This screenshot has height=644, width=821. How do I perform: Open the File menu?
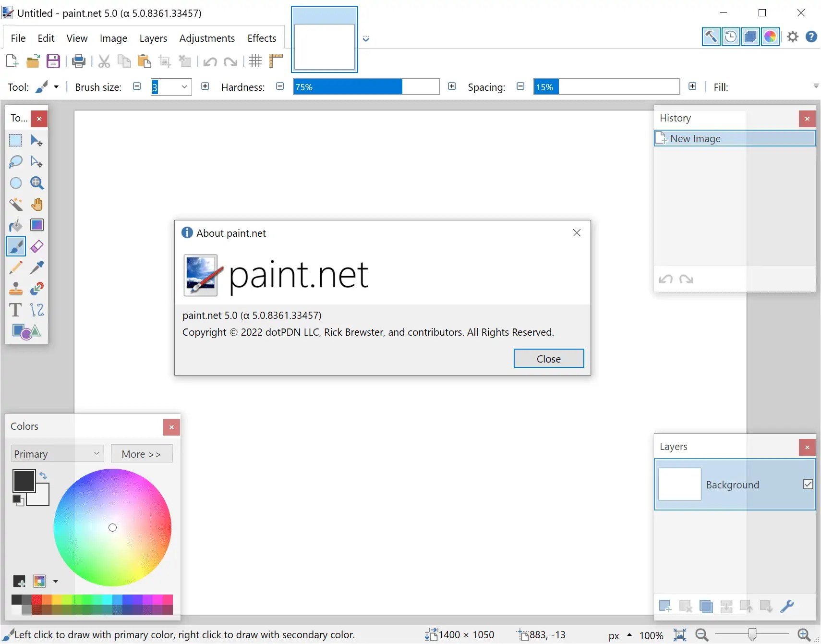[x=18, y=38]
